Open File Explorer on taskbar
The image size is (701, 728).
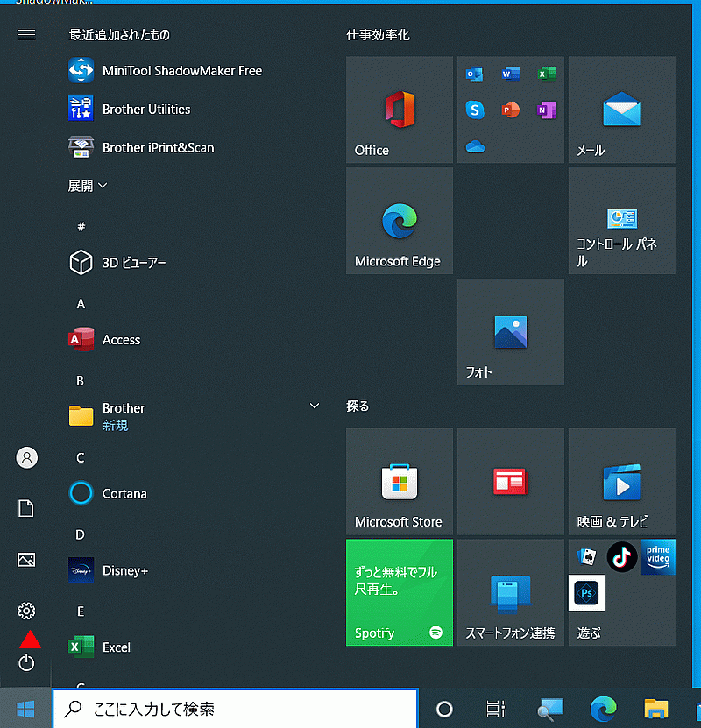click(x=656, y=709)
